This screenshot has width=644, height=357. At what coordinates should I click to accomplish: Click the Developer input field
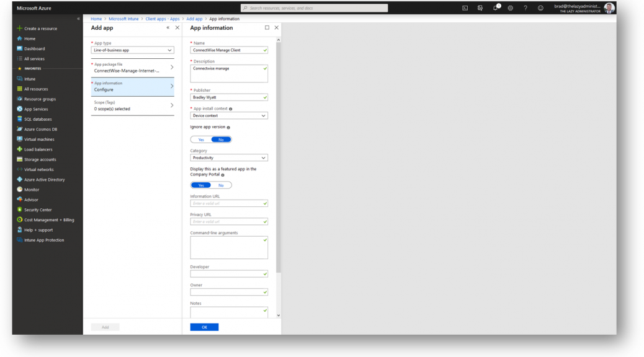(229, 274)
